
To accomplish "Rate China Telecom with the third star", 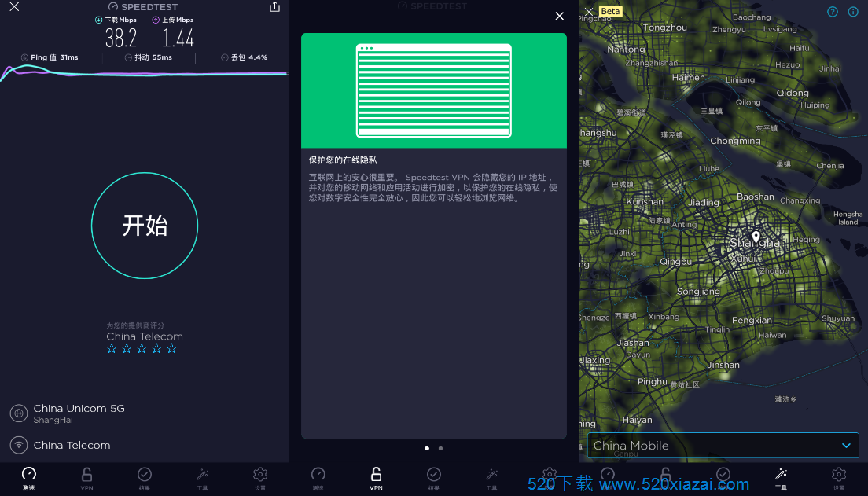I will pyautogui.click(x=142, y=348).
